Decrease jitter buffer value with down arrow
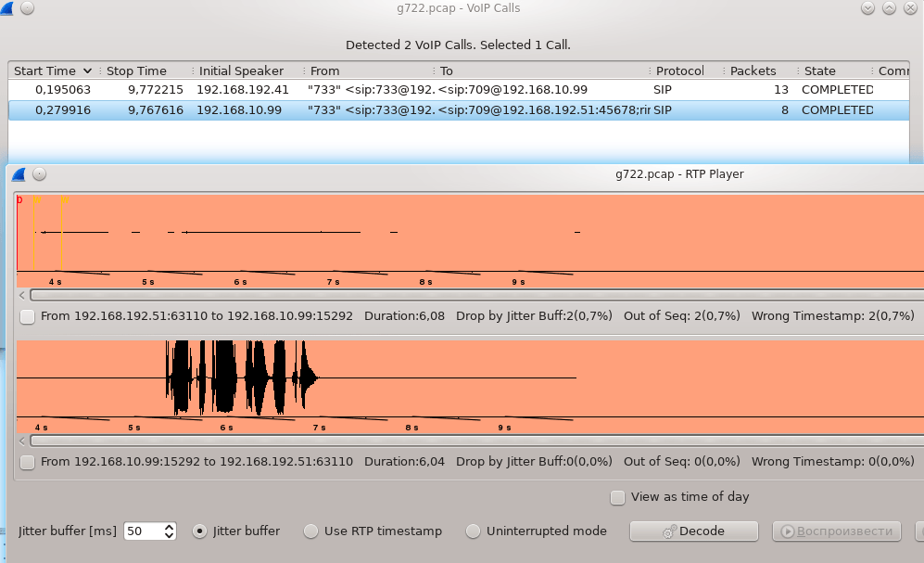The width and height of the screenshot is (924, 563). click(x=169, y=535)
